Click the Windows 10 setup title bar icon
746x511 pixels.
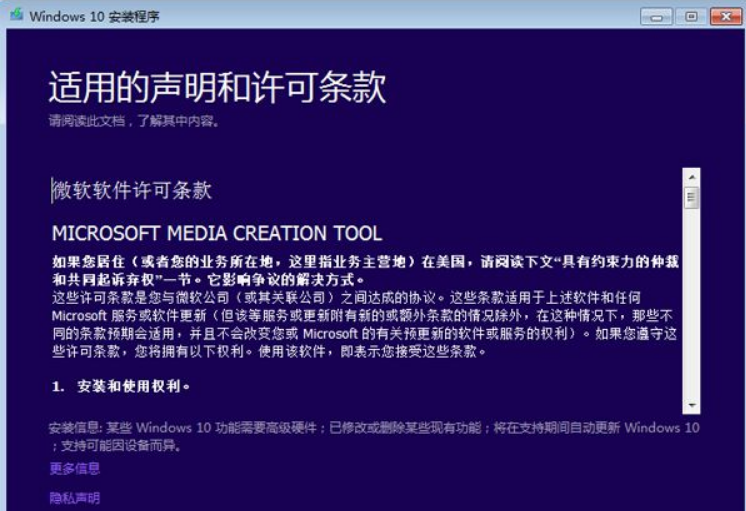tap(17, 16)
